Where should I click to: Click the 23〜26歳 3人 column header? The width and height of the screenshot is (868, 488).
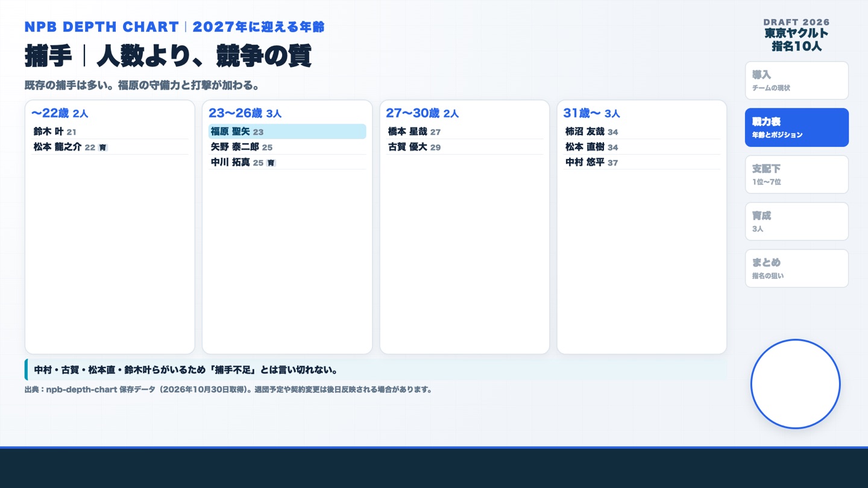(x=245, y=113)
